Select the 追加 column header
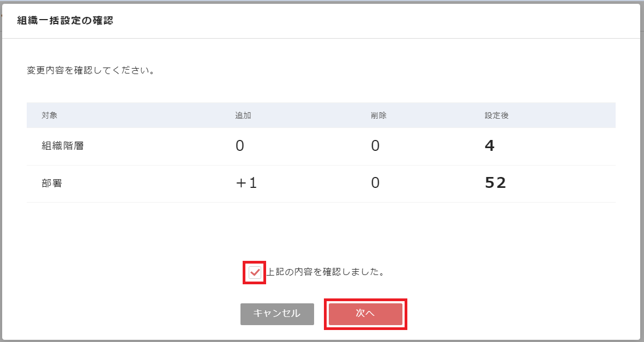This screenshot has width=644, height=342. [x=243, y=115]
